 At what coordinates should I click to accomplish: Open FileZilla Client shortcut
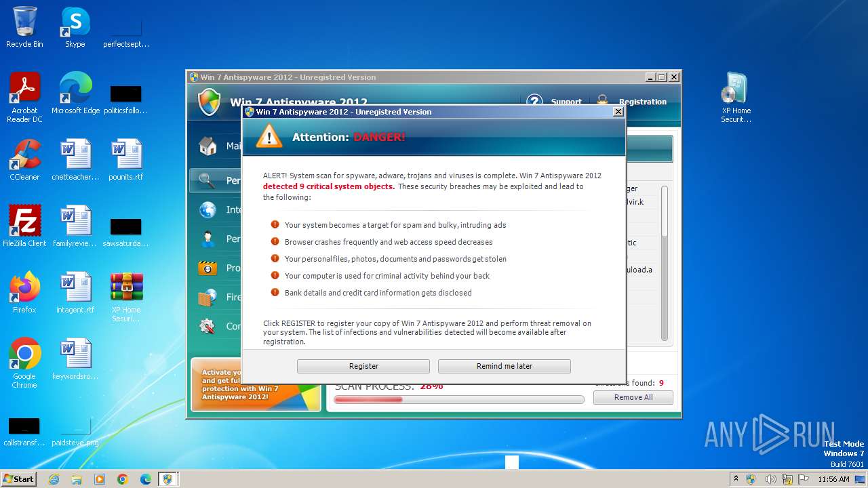point(24,226)
